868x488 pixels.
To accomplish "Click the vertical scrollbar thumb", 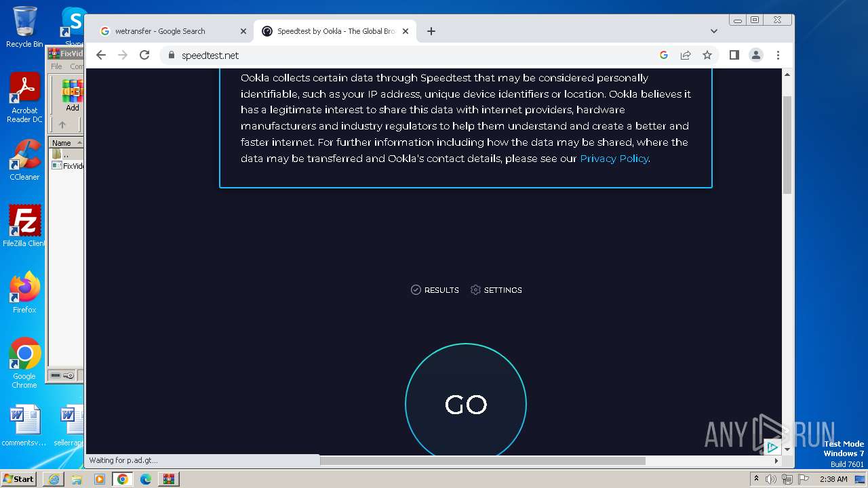I will (x=787, y=144).
